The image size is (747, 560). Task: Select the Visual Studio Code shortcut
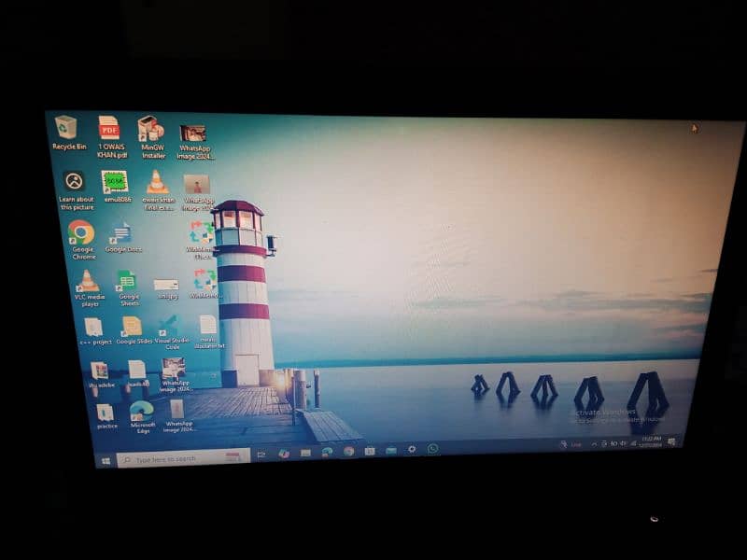click(172, 332)
